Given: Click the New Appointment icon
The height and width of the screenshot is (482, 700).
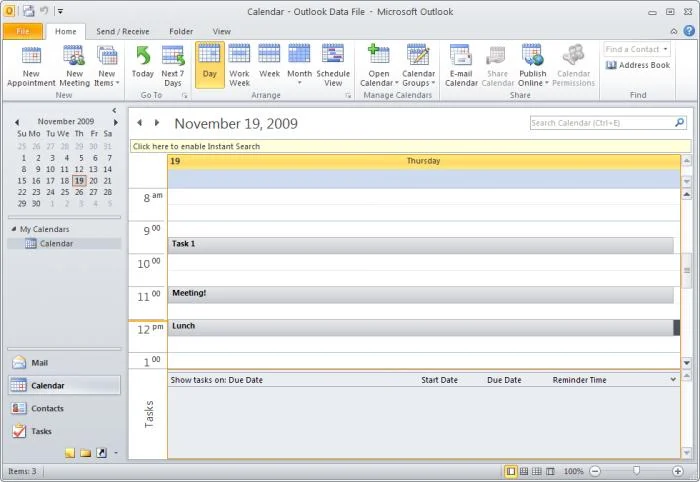Looking at the screenshot, I should pyautogui.click(x=31, y=56).
